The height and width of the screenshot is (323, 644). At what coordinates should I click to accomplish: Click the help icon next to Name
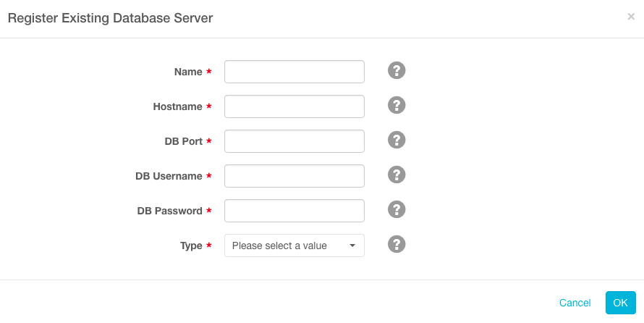397,70
